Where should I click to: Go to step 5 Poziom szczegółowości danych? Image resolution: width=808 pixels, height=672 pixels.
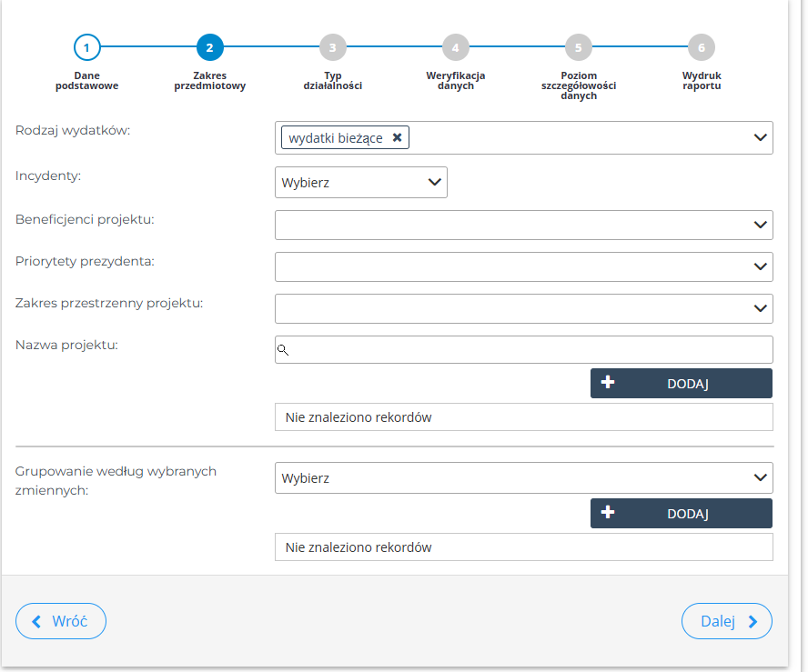578,47
